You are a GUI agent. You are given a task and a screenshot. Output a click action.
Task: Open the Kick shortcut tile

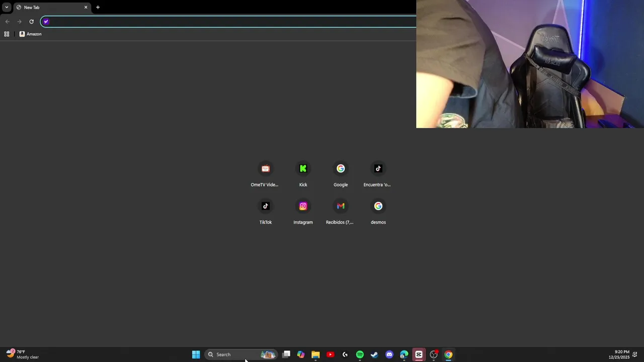303,174
